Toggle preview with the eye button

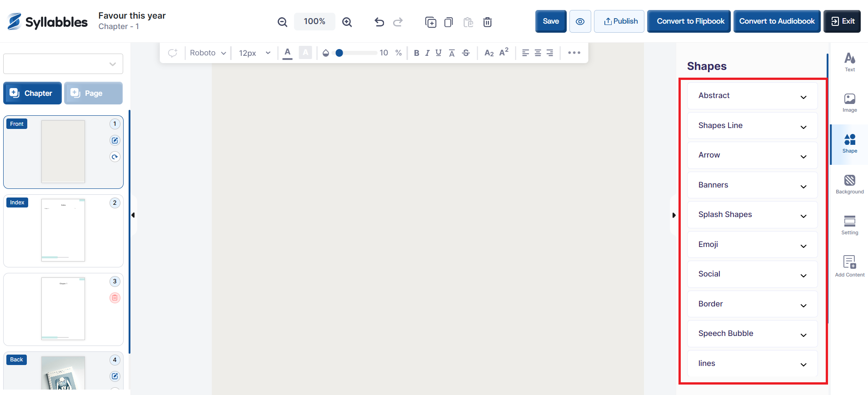pyautogui.click(x=580, y=21)
